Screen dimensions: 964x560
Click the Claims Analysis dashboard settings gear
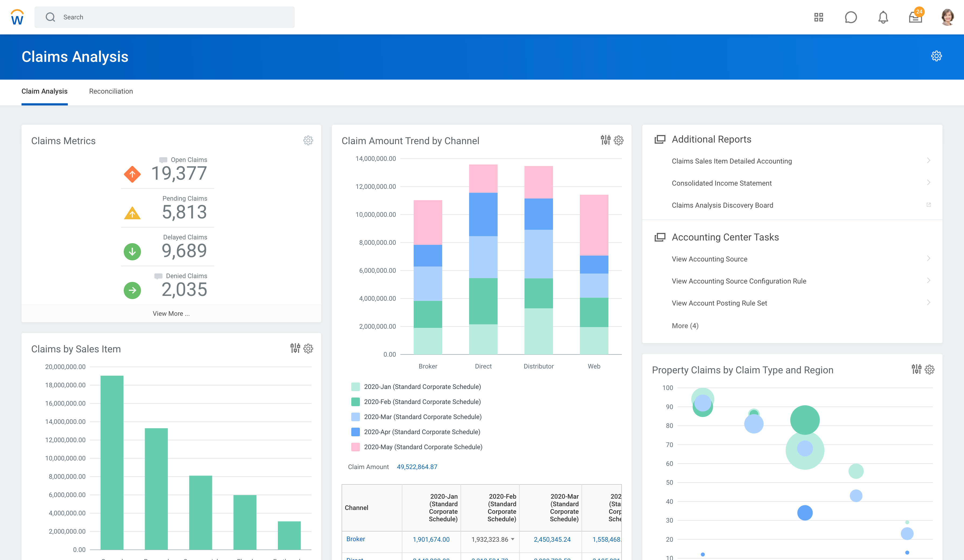(936, 56)
